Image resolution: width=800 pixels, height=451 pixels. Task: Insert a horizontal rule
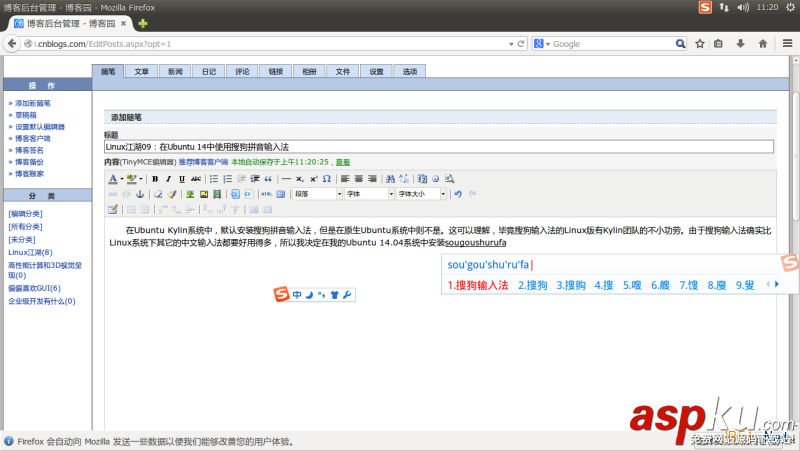286,179
